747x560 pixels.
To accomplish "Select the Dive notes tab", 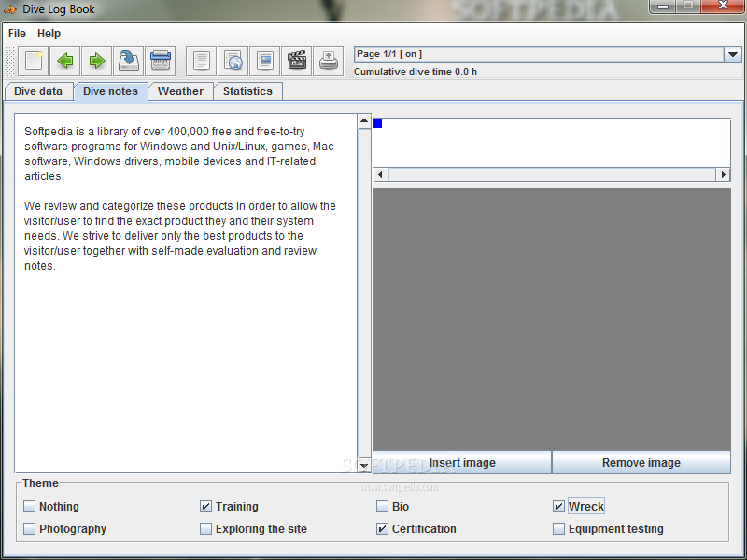I will coord(110,91).
